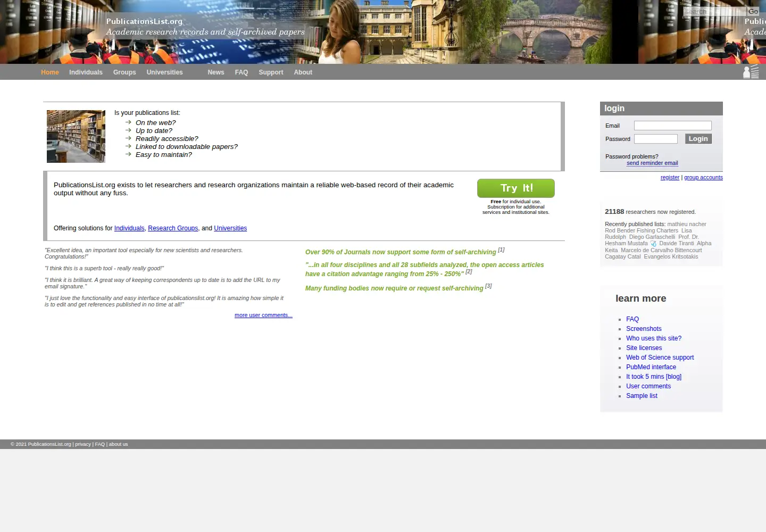
Task: Click the top search field
Action: (715, 11)
